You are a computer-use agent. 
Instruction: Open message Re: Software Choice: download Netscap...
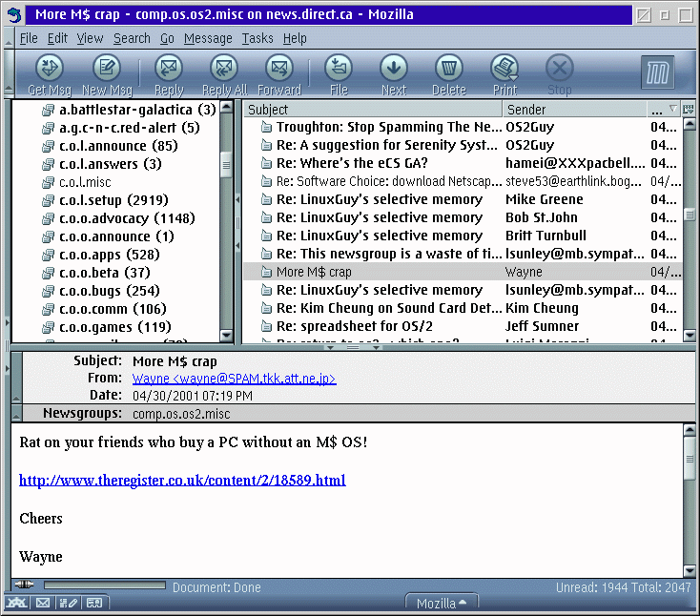[462, 181]
